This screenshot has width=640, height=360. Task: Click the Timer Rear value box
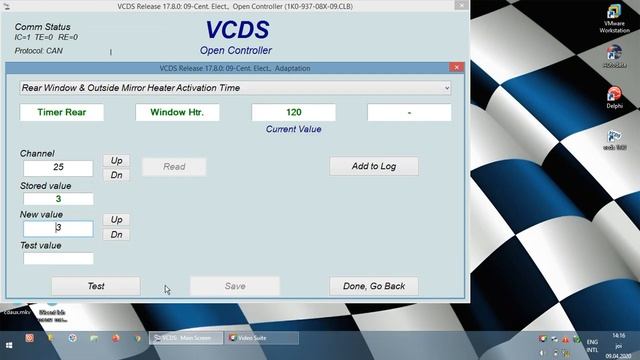(62, 112)
